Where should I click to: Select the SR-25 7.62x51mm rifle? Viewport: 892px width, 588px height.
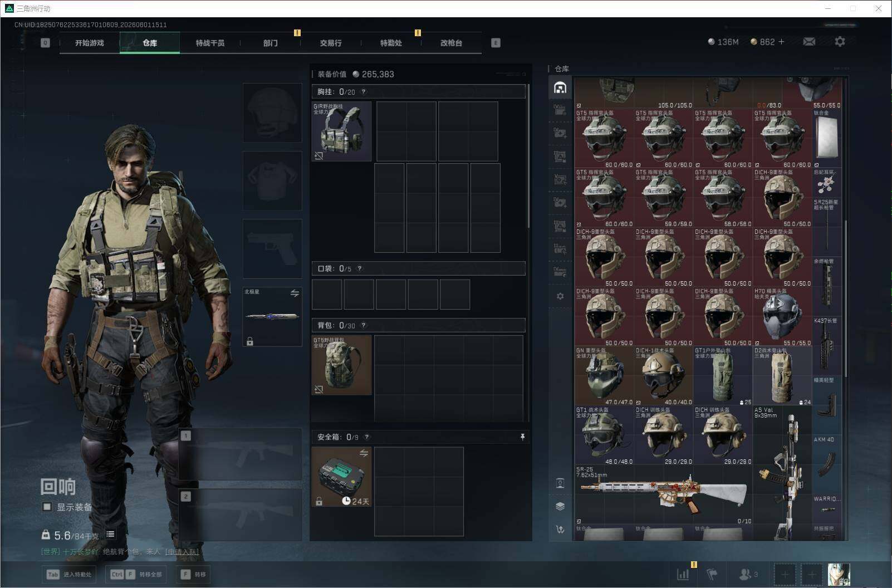click(664, 495)
